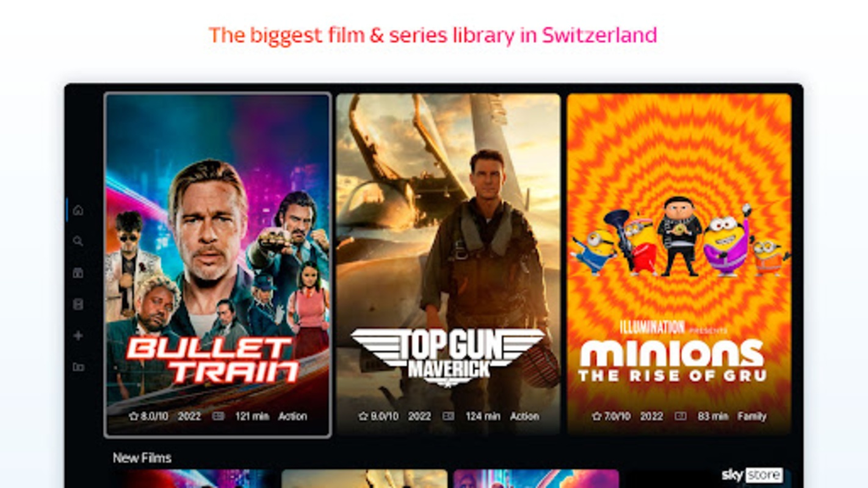868x488 pixels.
Task: Click the star rating icon on Minions
Action: pyautogui.click(x=596, y=416)
